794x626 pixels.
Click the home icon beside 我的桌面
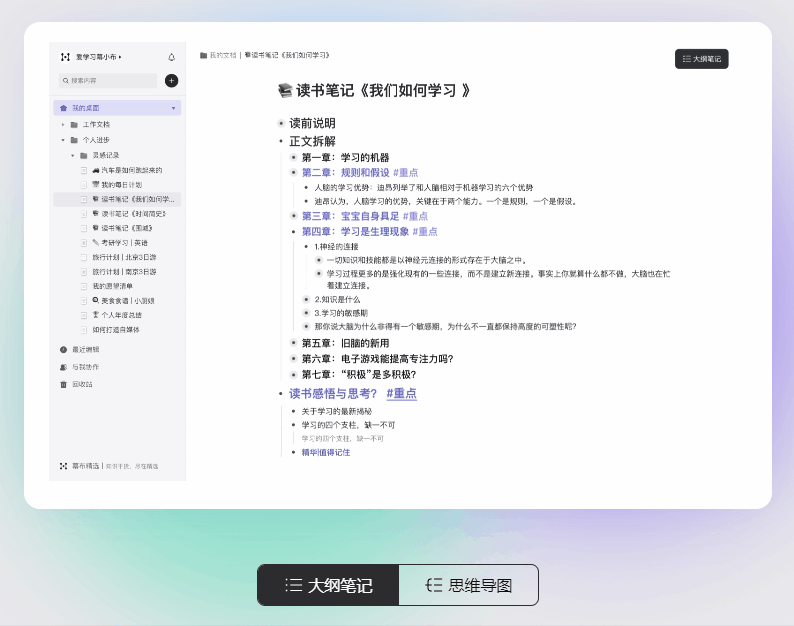tap(63, 108)
